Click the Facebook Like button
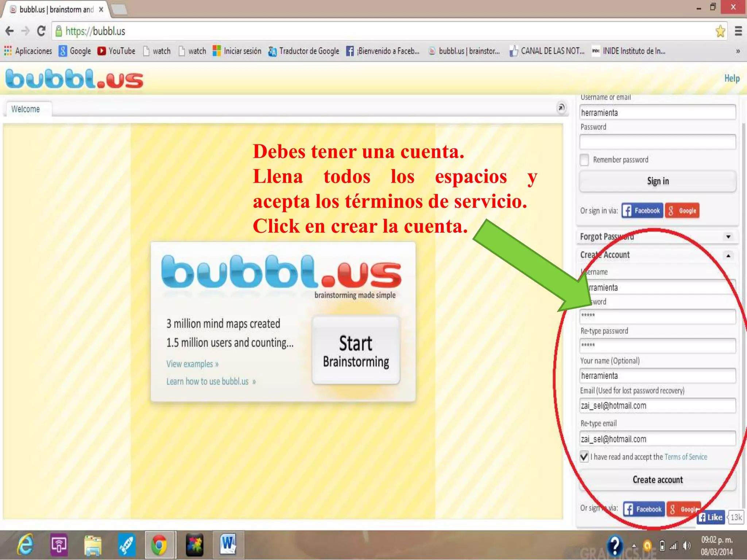The height and width of the screenshot is (560, 747). 711,517
